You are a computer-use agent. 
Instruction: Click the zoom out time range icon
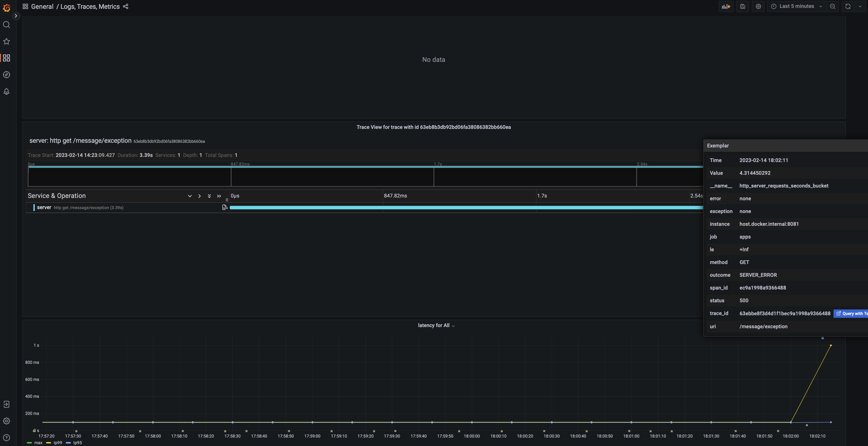coord(832,6)
